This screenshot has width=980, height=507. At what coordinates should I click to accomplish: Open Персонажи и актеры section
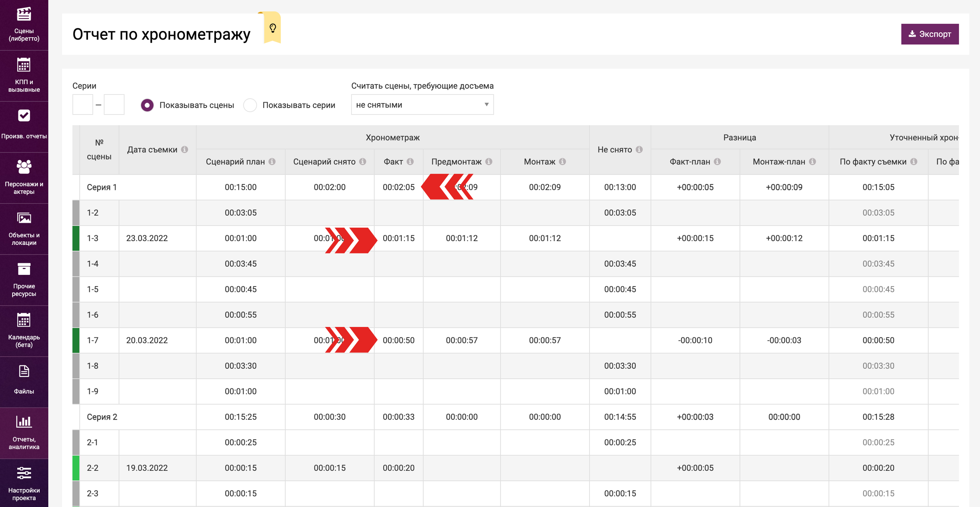tap(24, 177)
